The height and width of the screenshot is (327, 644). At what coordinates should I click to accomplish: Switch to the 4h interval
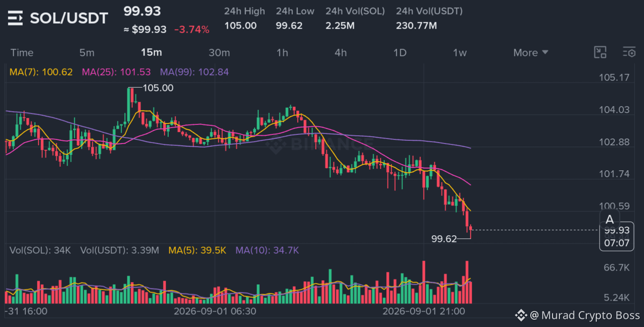coord(341,53)
